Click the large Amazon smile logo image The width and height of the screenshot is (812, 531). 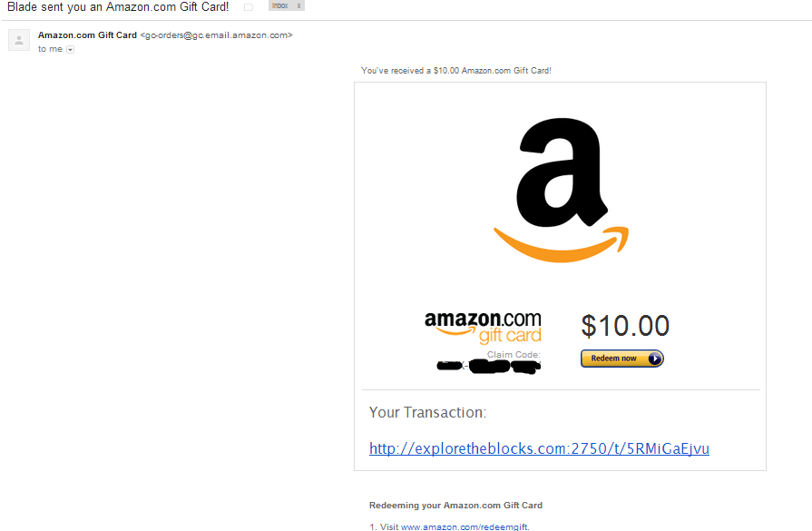561,190
